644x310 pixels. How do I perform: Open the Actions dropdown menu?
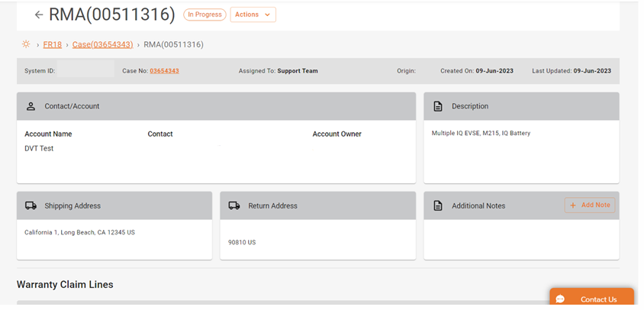coord(253,15)
